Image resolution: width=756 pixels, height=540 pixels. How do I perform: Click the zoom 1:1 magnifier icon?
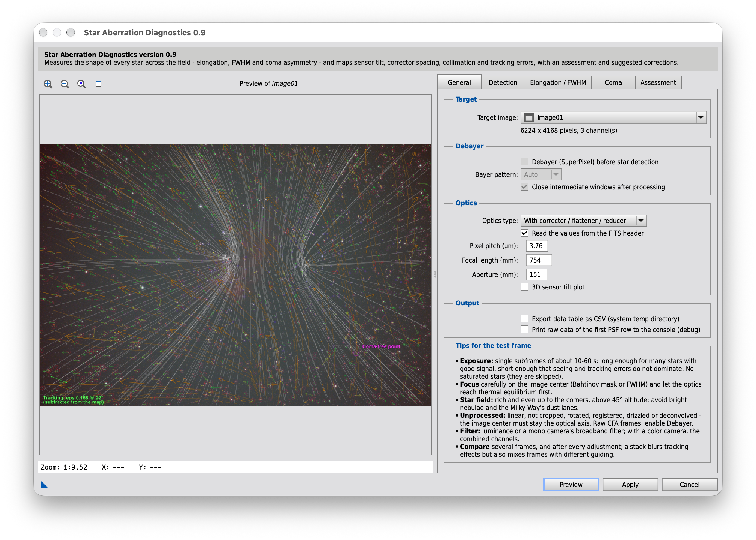click(81, 84)
